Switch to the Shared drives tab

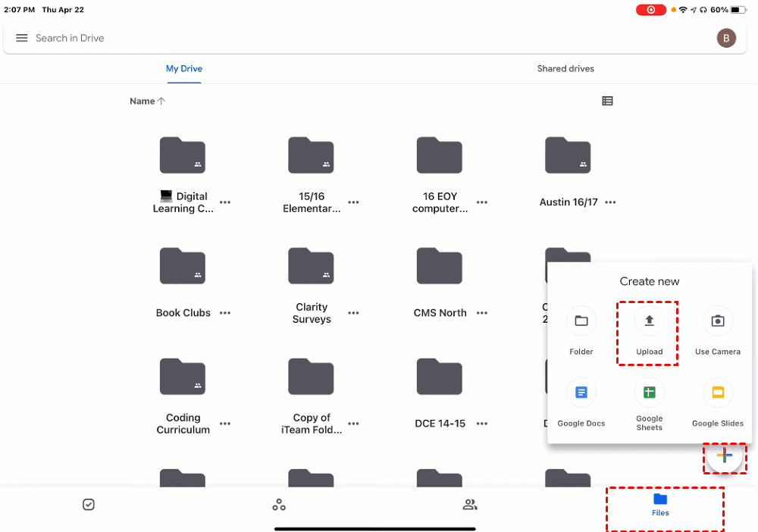565,69
